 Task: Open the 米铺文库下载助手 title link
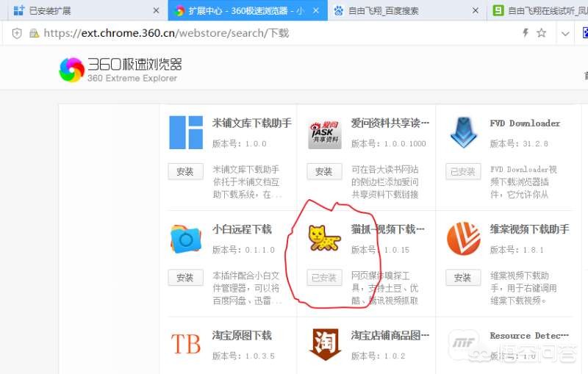click(x=252, y=123)
